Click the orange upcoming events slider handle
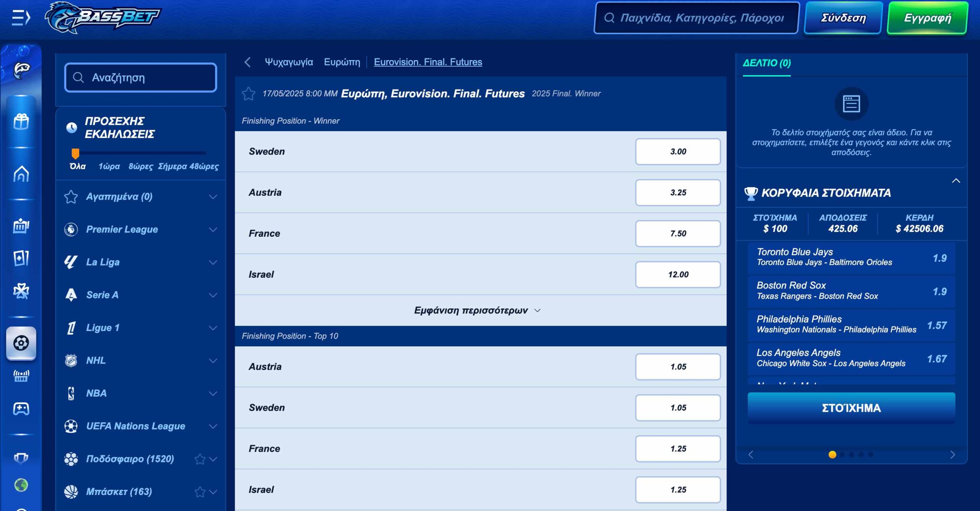Screen dimensions: 980x511 [x=75, y=153]
